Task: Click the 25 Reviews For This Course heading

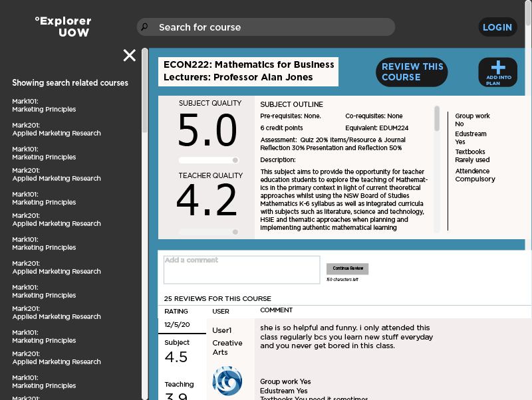Action: (217, 298)
